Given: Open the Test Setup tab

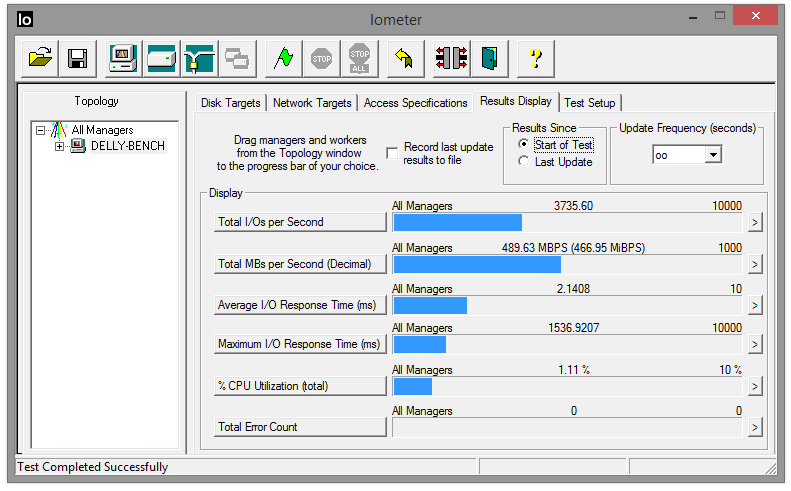Looking at the screenshot, I should 590,103.
